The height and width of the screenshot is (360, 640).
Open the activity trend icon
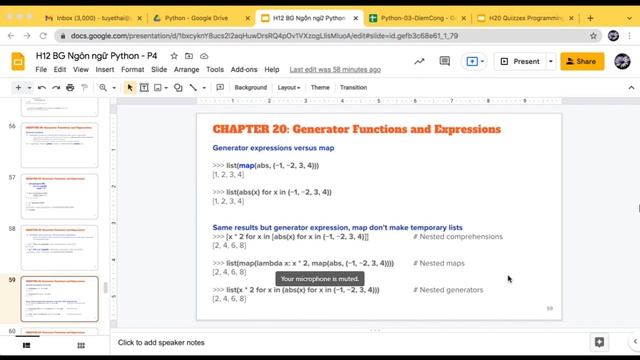(x=419, y=62)
